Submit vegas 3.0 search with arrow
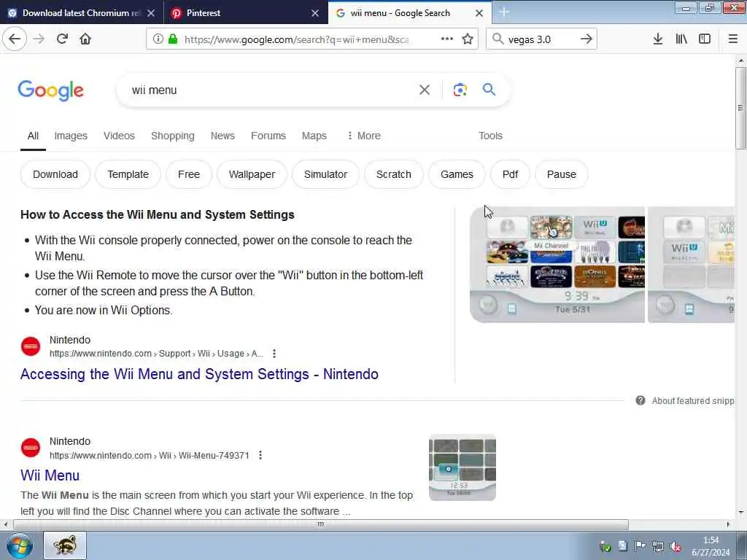 coord(587,39)
